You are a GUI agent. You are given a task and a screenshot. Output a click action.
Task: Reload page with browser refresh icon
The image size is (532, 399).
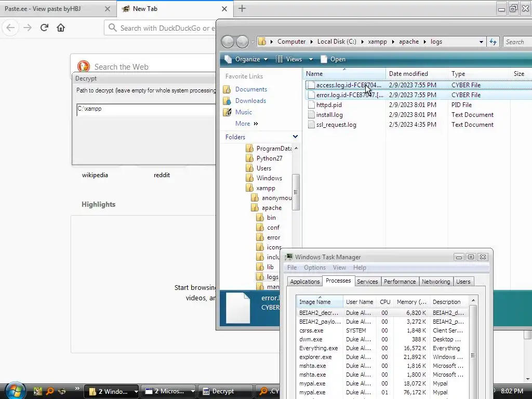[x=44, y=28]
